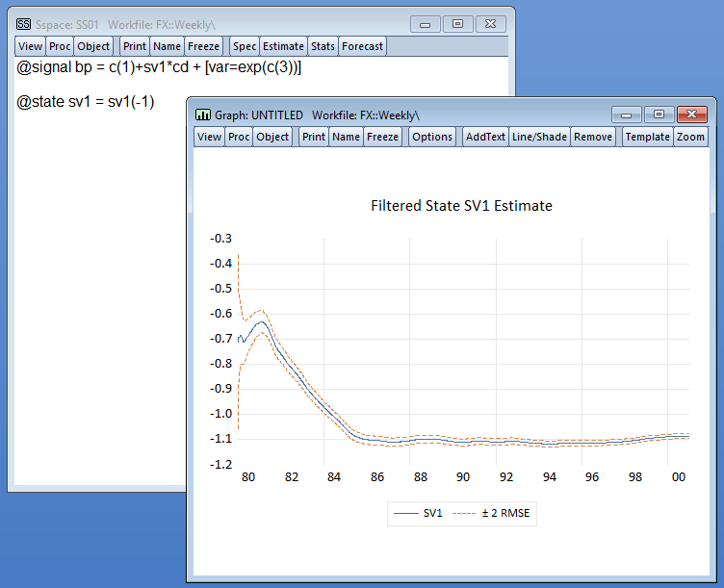Click AddText in the graph toolbar
The width and height of the screenshot is (724, 588).
tap(485, 137)
